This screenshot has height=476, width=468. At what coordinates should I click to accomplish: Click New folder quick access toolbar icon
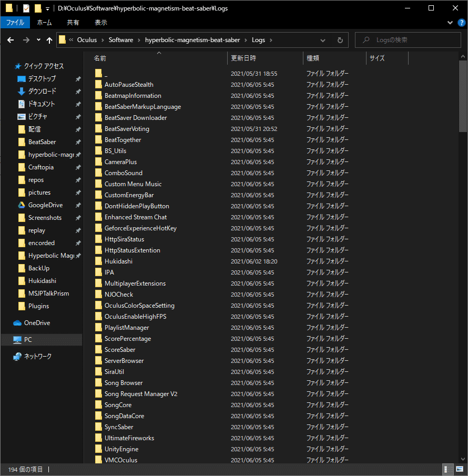[x=38, y=8]
